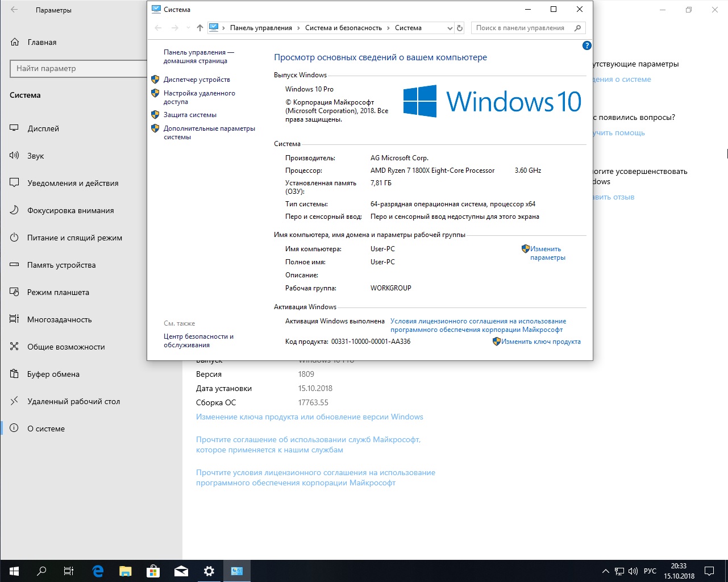This screenshot has height=582, width=728.
Task: Click the up-level arrow in System window
Action: (200, 28)
